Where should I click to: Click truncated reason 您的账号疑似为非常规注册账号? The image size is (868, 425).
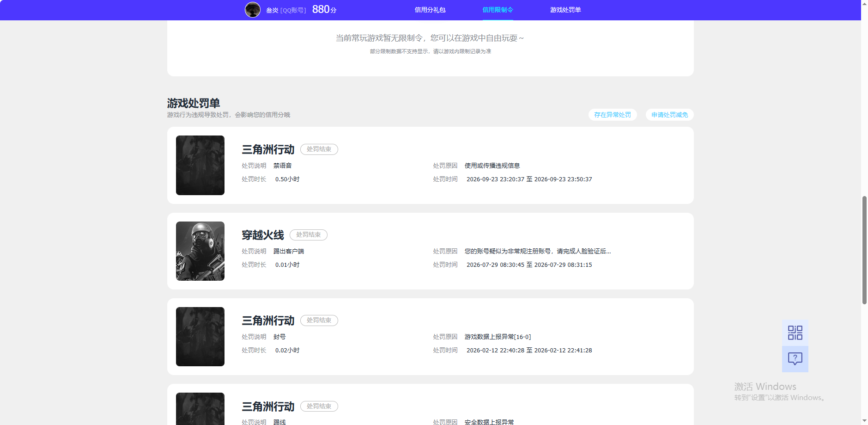[x=538, y=251]
